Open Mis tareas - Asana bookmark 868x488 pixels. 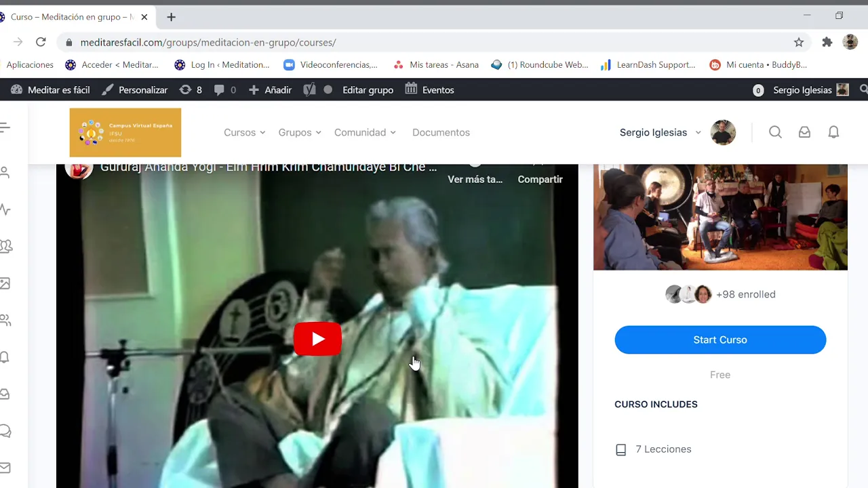click(x=436, y=65)
